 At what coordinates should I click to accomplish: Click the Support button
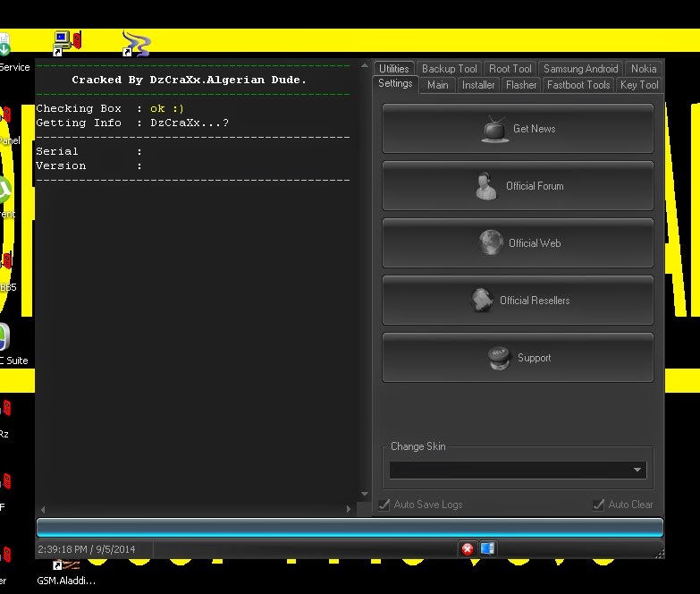[x=518, y=357]
